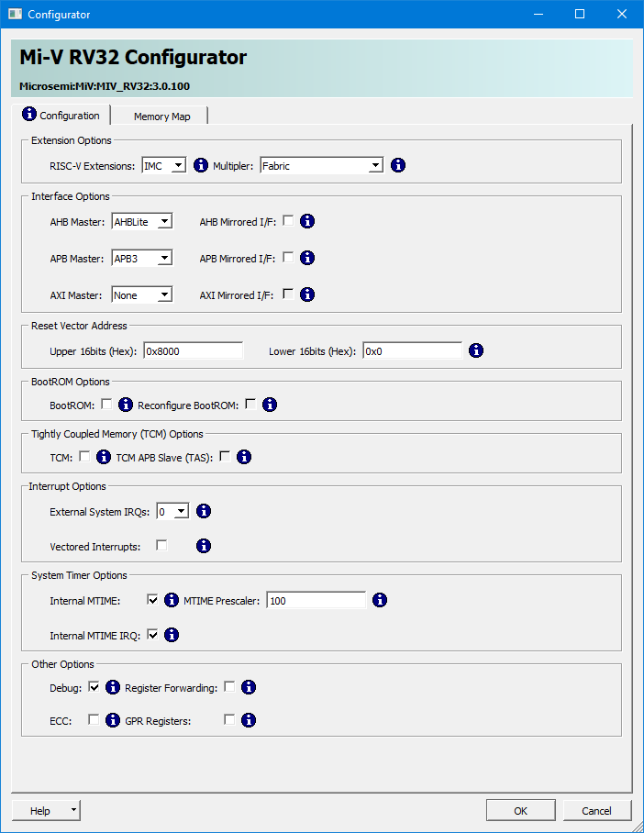644x833 pixels.
Task: Click Upper 16bits hex input field
Action: click(194, 351)
